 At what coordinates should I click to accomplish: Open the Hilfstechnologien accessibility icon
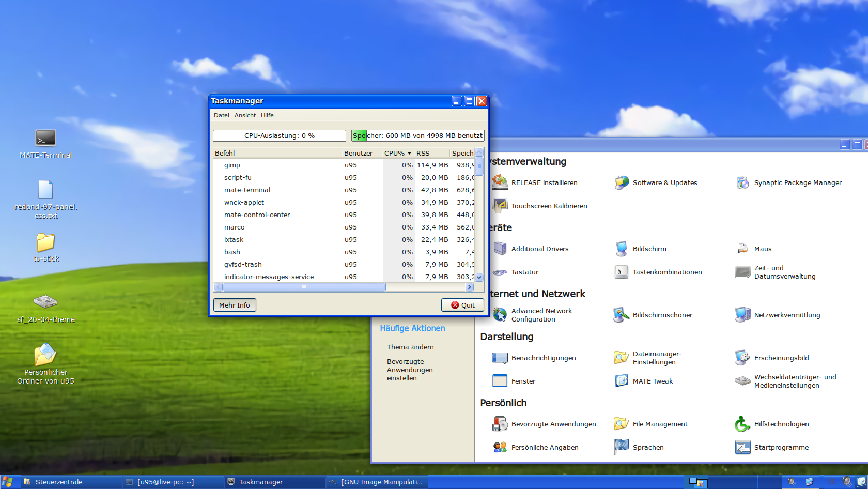click(x=743, y=424)
